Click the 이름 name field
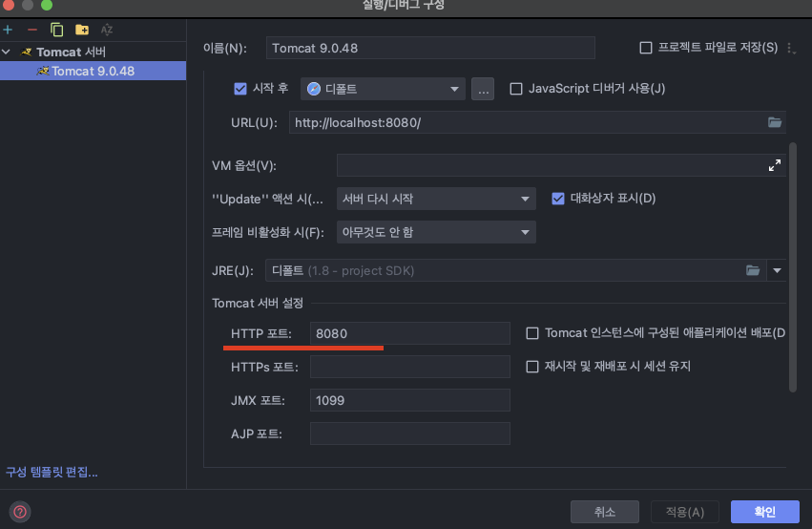The image size is (812, 529). 430,48
